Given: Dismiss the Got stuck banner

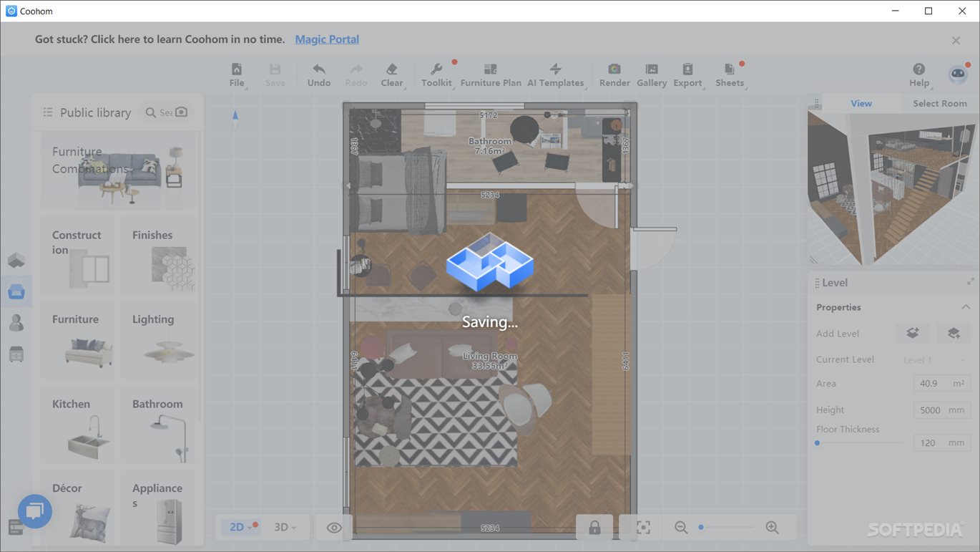Looking at the screenshot, I should click(956, 40).
